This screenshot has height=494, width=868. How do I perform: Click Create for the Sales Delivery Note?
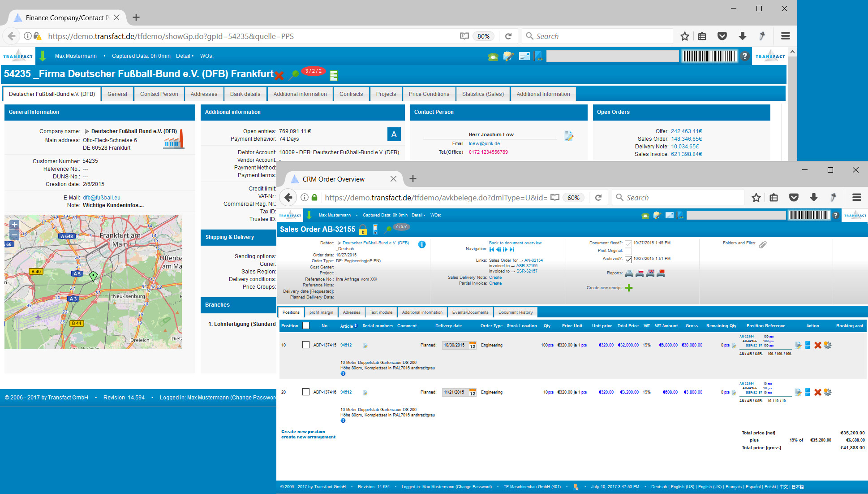click(x=495, y=277)
